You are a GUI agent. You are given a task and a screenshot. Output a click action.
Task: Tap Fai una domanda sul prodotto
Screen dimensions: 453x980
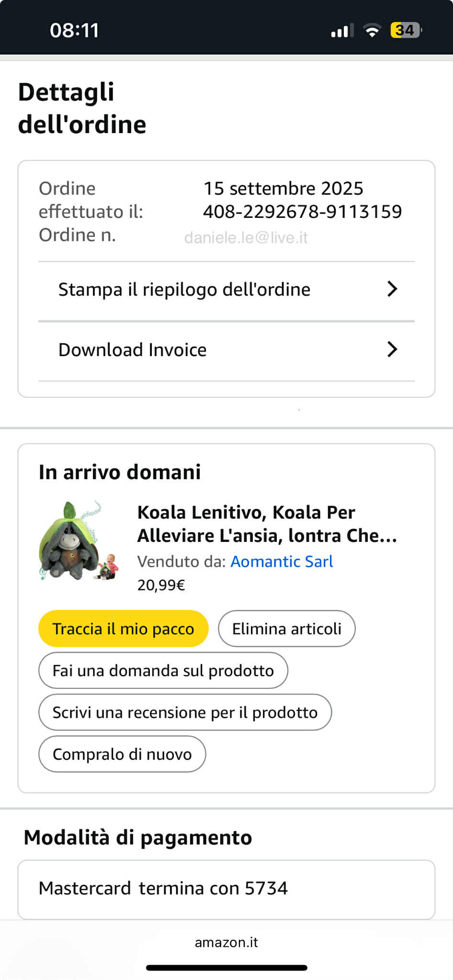163,670
